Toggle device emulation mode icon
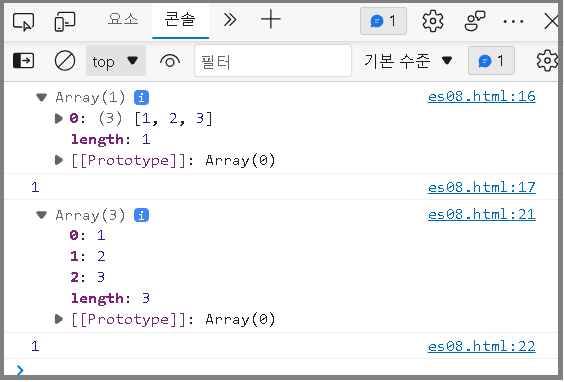 tap(65, 21)
